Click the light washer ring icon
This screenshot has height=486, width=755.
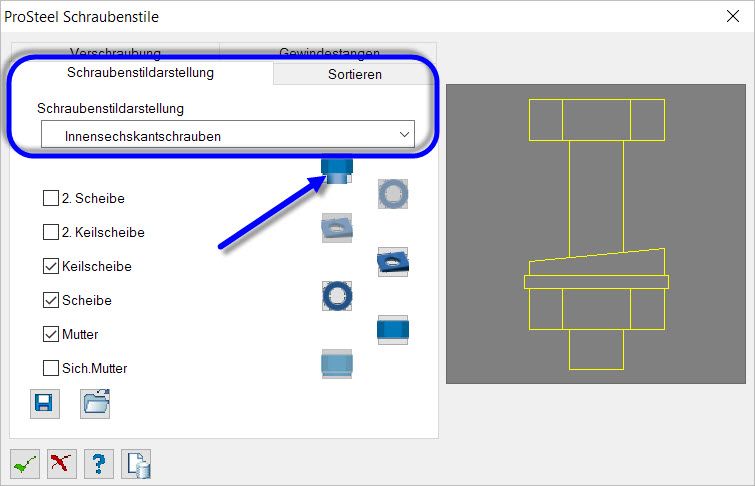(x=393, y=194)
